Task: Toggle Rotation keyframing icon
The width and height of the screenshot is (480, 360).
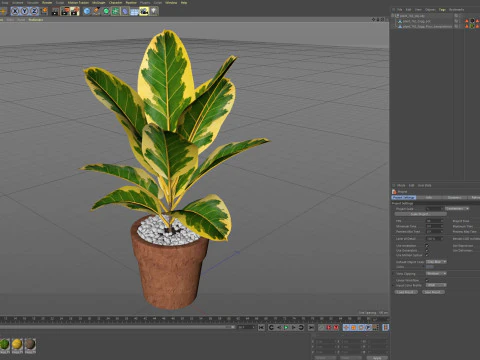Action: click(361, 328)
